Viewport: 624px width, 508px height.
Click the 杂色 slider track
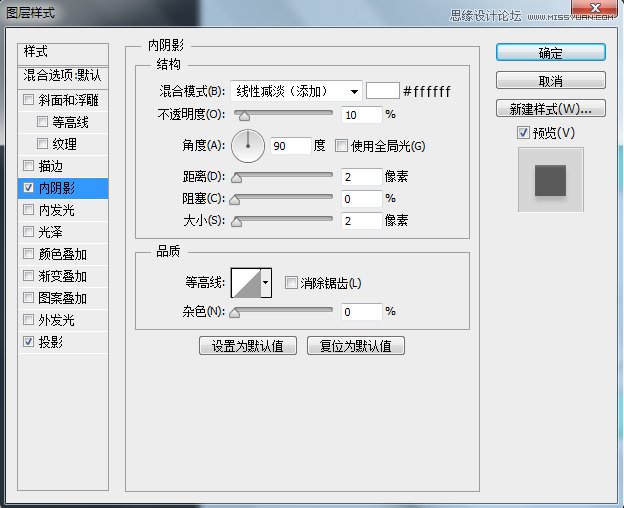(x=283, y=309)
